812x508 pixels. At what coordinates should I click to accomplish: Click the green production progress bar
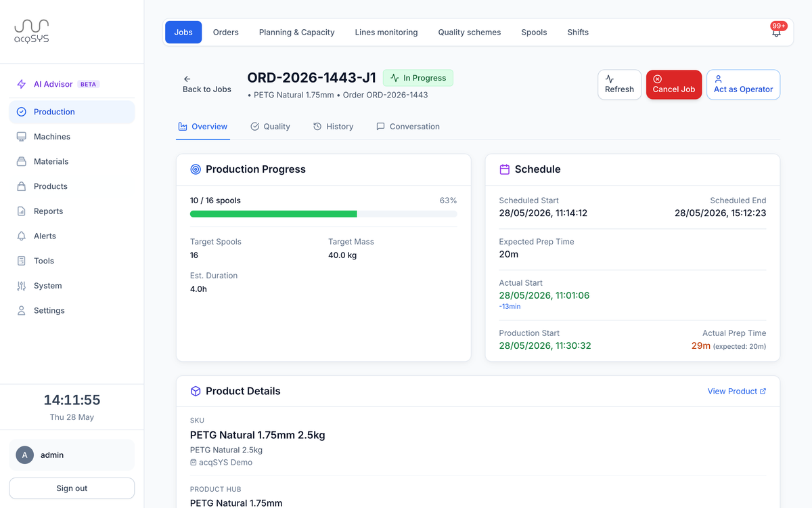tap(273, 214)
